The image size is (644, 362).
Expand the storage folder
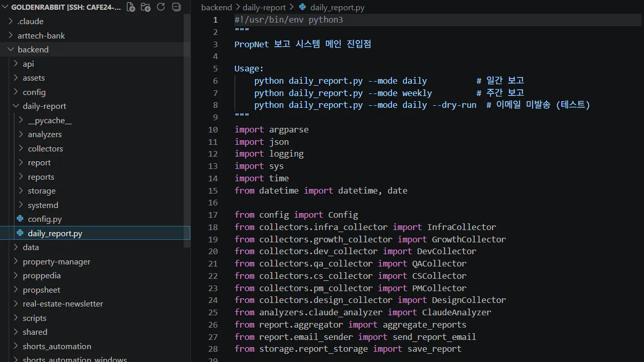[x=21, y=190]
